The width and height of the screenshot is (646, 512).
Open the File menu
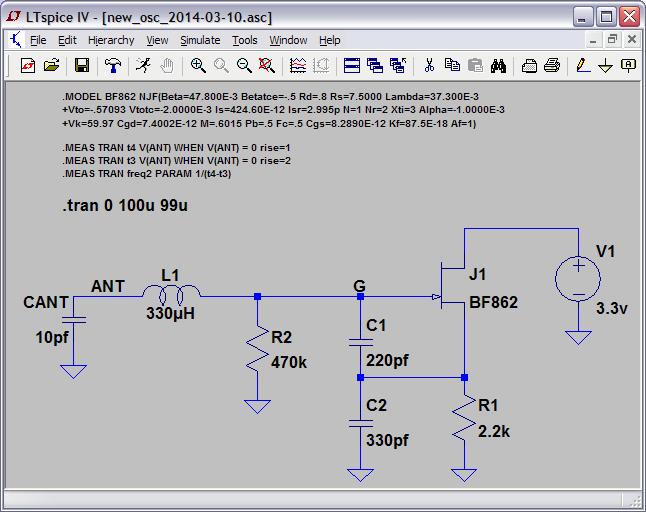38,40
